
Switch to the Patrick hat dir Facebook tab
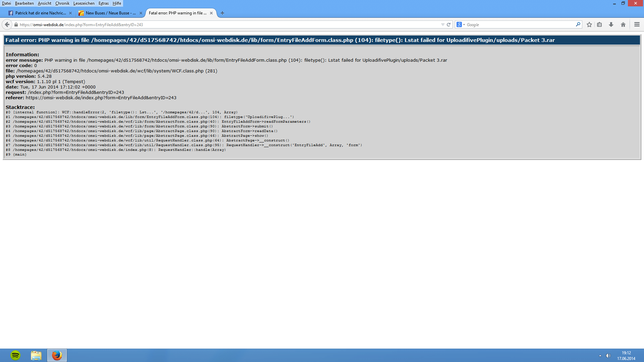[x=40, y=13]
